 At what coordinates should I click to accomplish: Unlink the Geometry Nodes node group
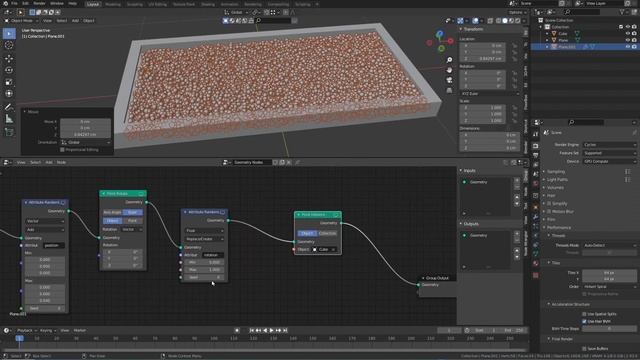tap(289, 162)
